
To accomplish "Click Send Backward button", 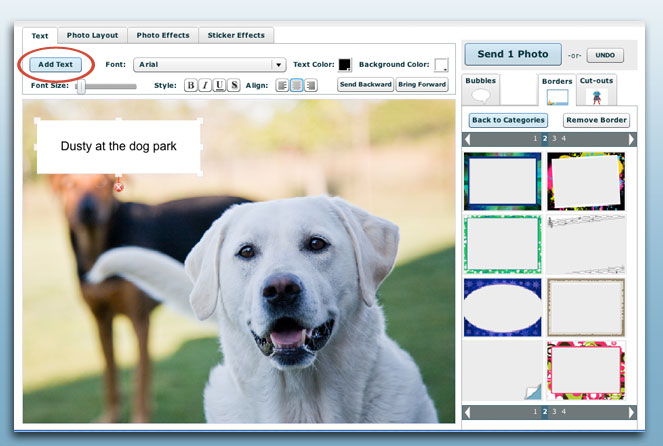I will pyautogui.click(x=366, y=85).
